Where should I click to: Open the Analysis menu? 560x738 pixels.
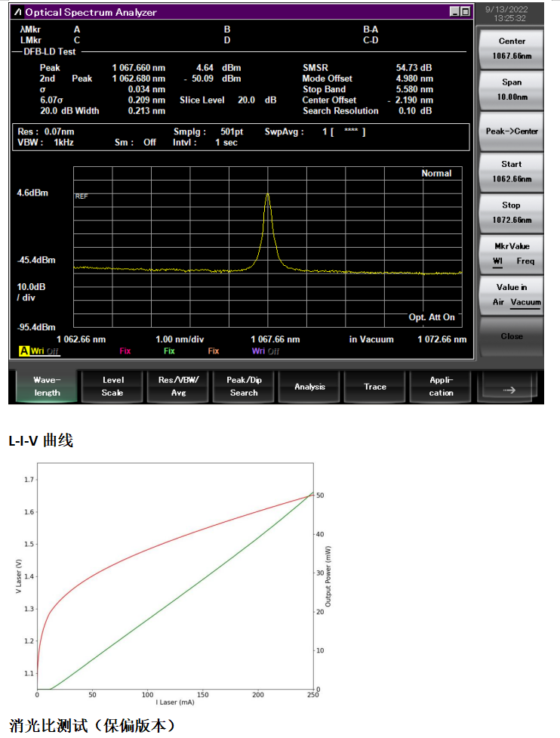309,386
